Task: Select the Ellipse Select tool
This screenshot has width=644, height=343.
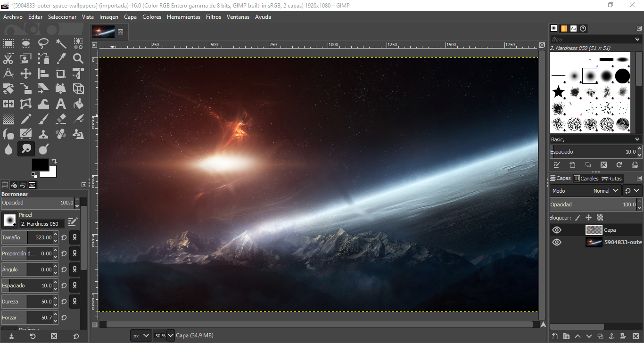Action: [x=26, y=43]
